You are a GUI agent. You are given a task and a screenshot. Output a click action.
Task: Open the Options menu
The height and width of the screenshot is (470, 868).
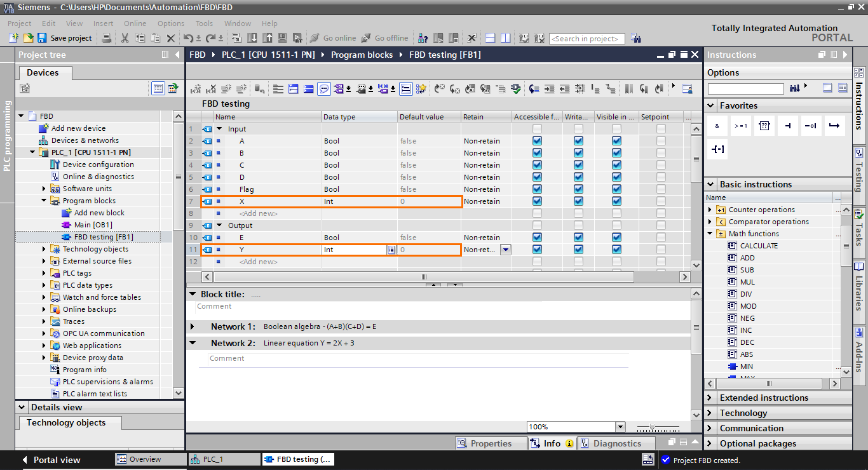[x=170, y=23]
